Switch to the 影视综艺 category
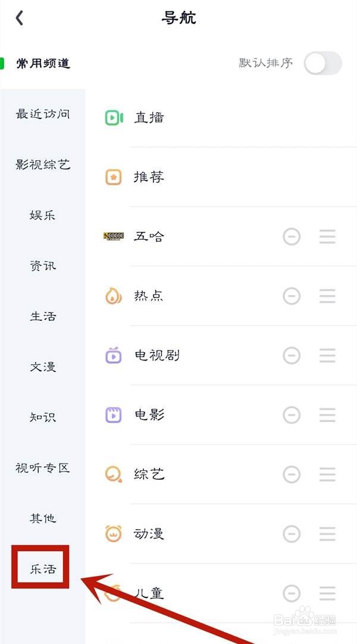357x644 pixels. pos(43,165)
